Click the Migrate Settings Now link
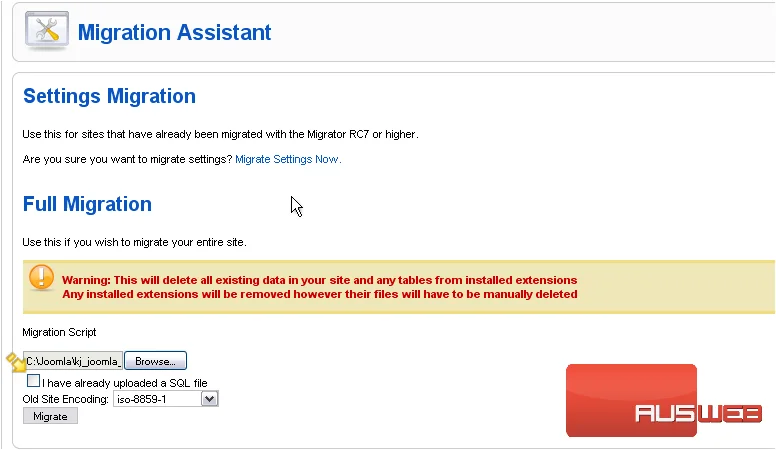Viewport: 776px width, 450px height. 287,159
